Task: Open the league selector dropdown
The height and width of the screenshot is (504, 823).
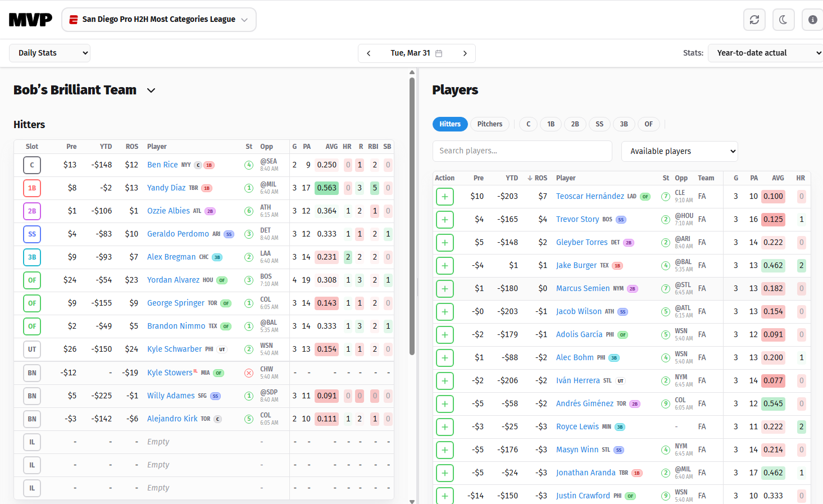Action: (x=159, y=20)
